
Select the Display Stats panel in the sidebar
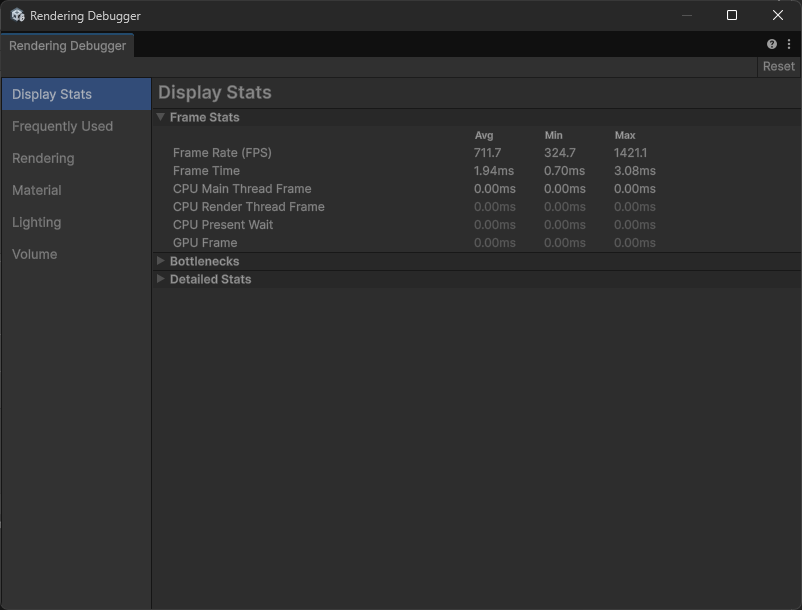click(x=52, y=94)
